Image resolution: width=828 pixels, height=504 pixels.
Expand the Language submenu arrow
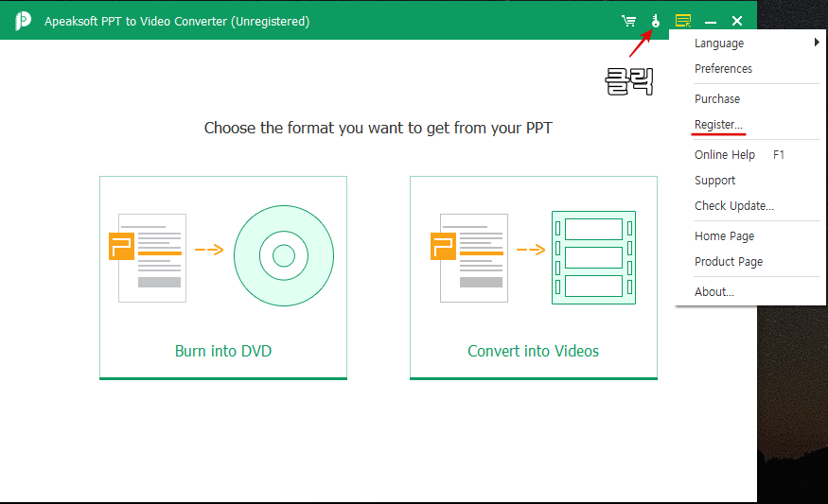point(817,43)
